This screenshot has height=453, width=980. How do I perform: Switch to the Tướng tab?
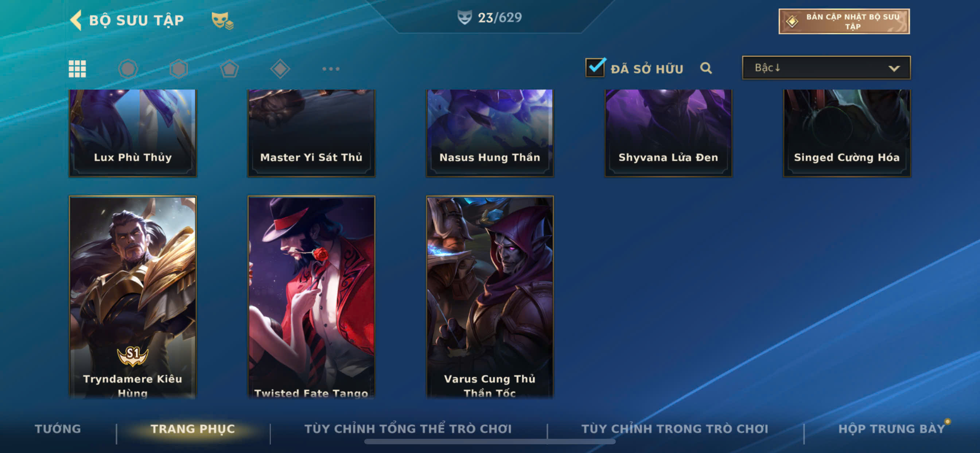[x=58, y=429]
